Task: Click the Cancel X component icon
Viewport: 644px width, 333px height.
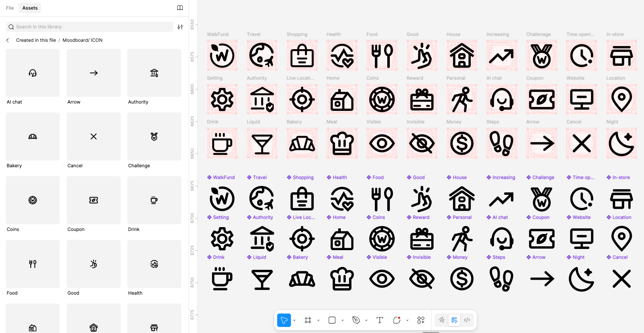Action: (x=622, y=279)
